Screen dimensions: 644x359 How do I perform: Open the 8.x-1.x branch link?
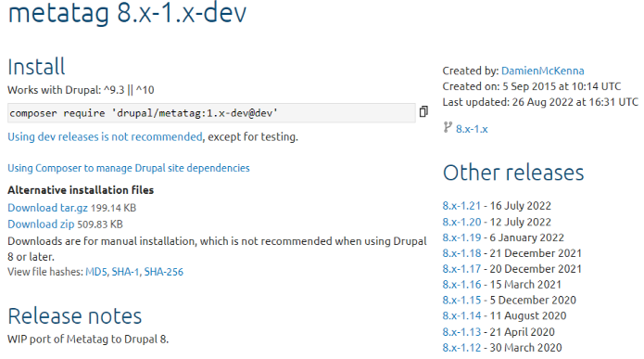(472, 129)
